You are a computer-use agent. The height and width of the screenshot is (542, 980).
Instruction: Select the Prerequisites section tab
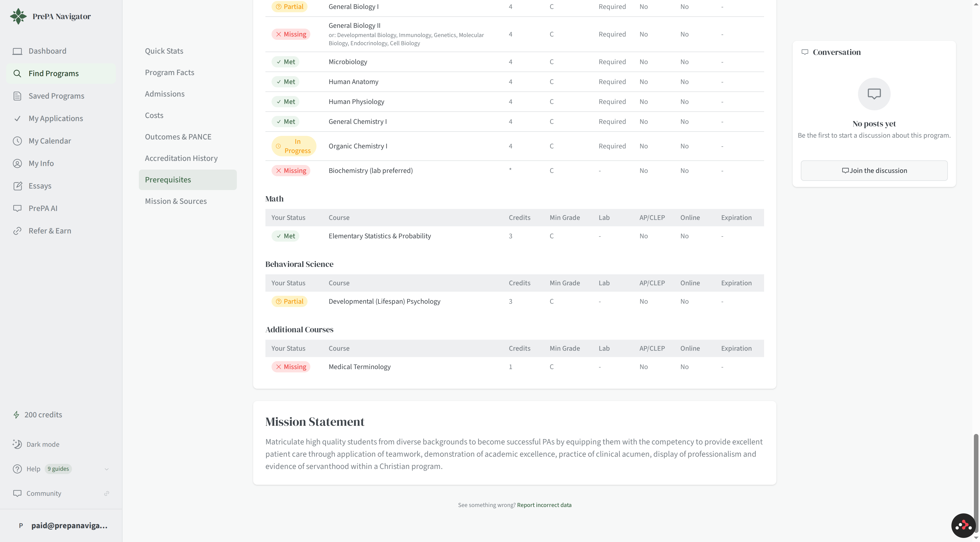pyautogui.click(x=188, y=180)
